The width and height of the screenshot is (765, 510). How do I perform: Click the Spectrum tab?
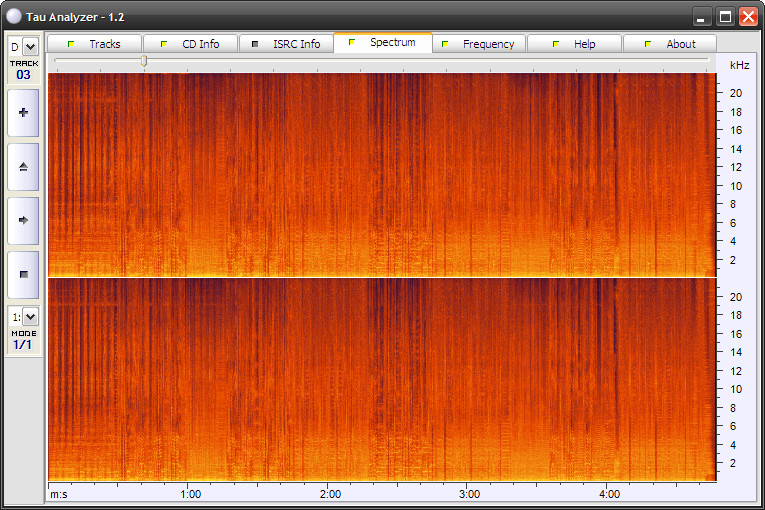pyautogui.click(x=382, y=43)
